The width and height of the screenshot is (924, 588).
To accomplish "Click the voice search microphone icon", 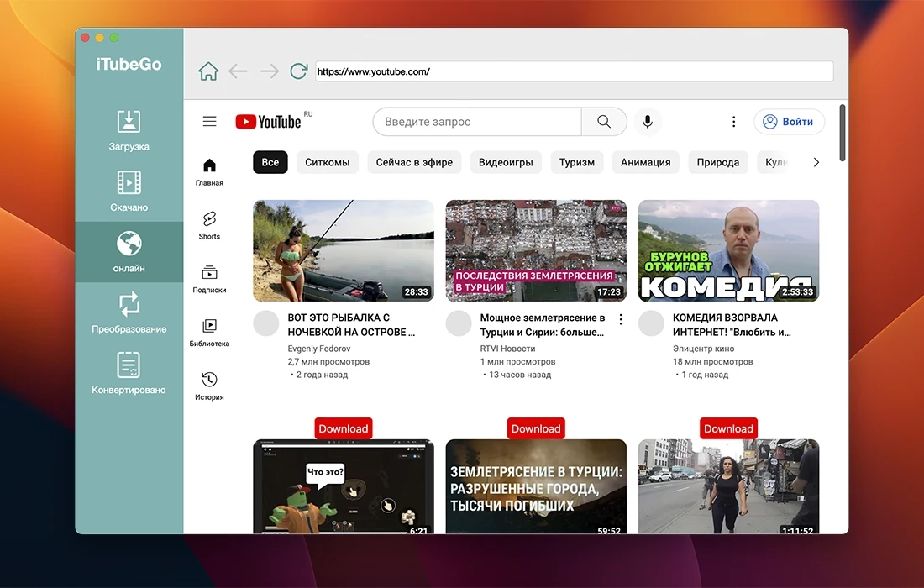I will click(x=647, y=122).
